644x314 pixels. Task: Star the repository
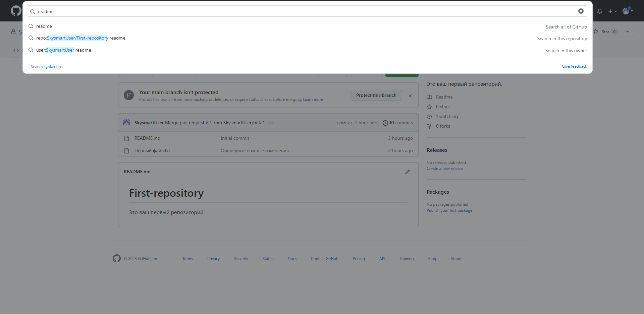click(x=606, y=32)
